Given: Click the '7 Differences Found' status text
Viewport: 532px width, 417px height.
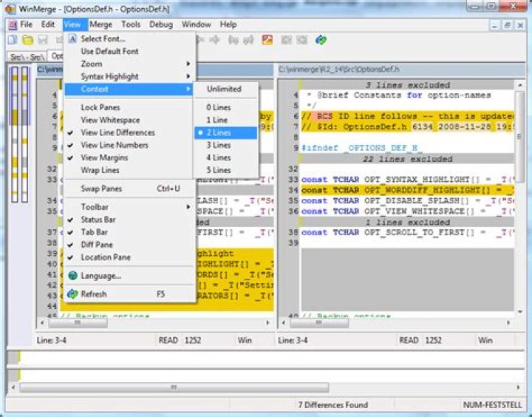Looking at the screenshot, I should click(x=332, y=404).
